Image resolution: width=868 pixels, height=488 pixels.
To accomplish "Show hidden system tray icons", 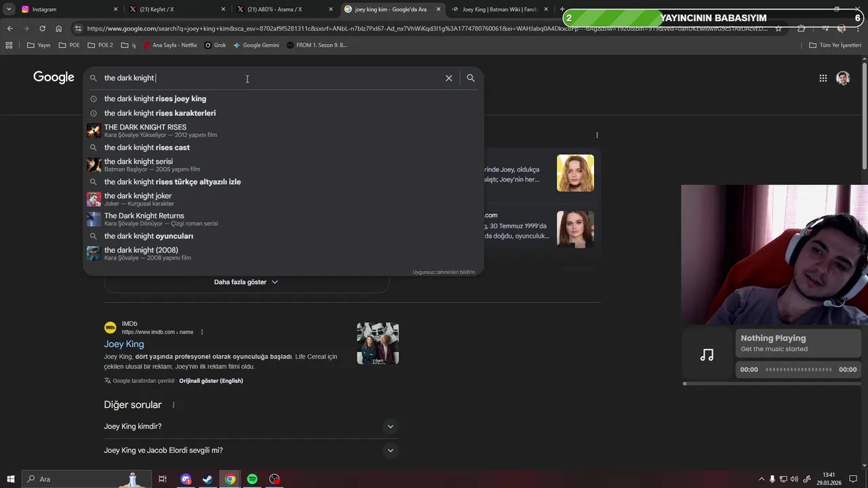I will [x=761, y=479].
